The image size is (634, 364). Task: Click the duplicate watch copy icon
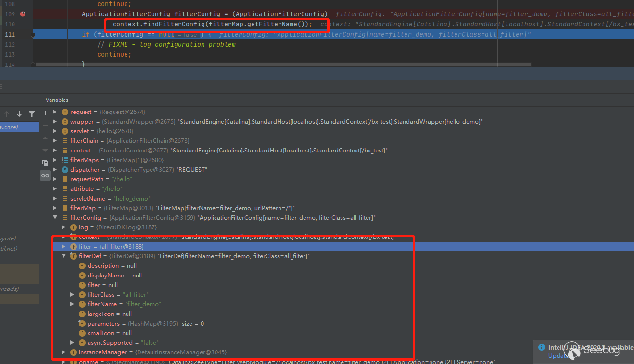click(45, 163)
